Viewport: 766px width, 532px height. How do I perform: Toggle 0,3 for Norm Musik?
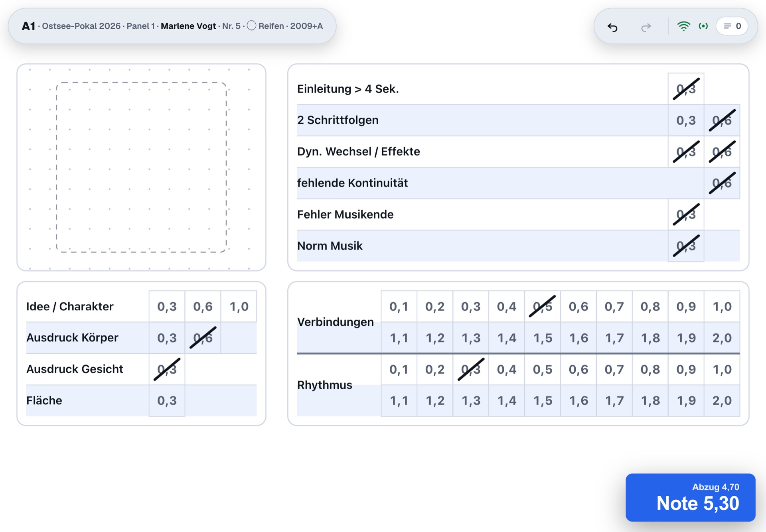(x=686, y=246)
